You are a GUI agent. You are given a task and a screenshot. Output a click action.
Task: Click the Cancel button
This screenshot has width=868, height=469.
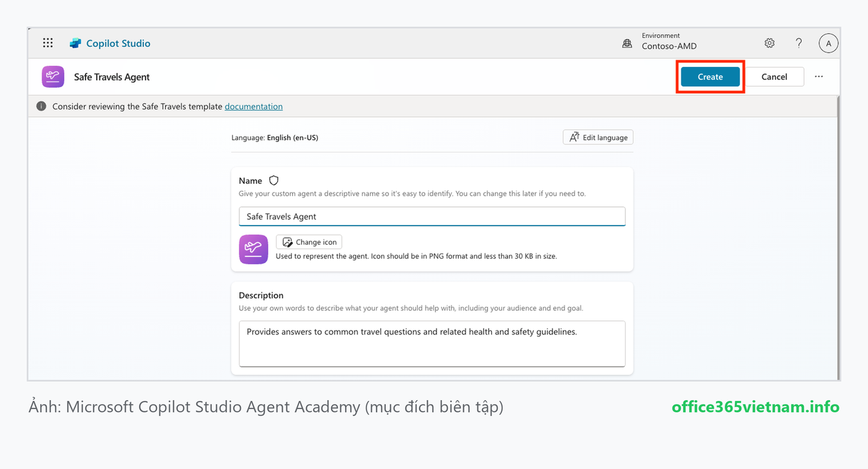[x=774, y=77]
